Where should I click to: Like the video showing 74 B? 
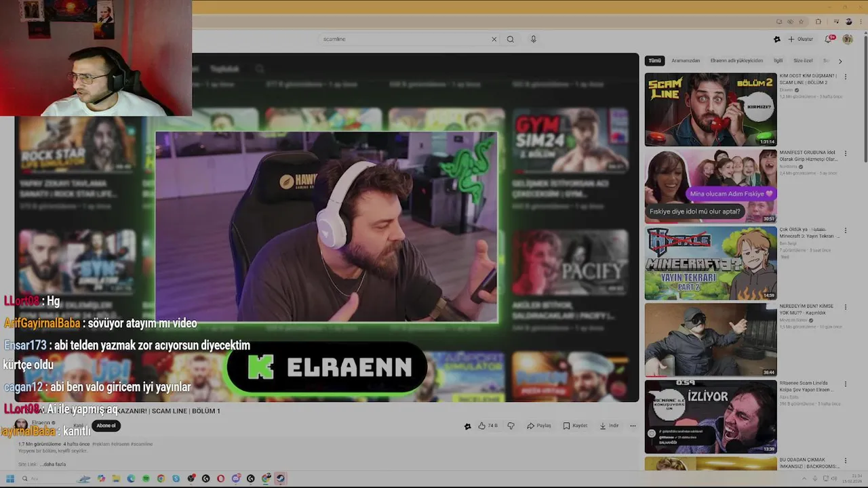488,426
